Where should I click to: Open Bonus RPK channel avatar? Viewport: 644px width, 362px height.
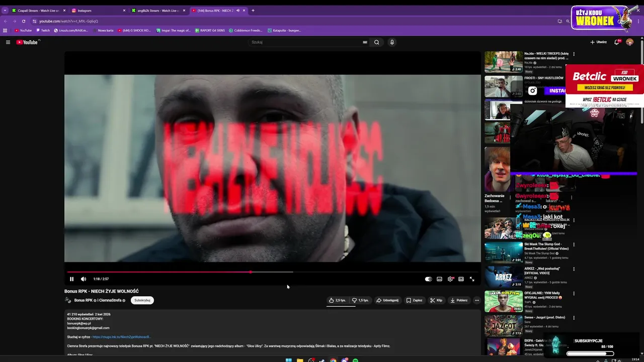coord(68,300)
